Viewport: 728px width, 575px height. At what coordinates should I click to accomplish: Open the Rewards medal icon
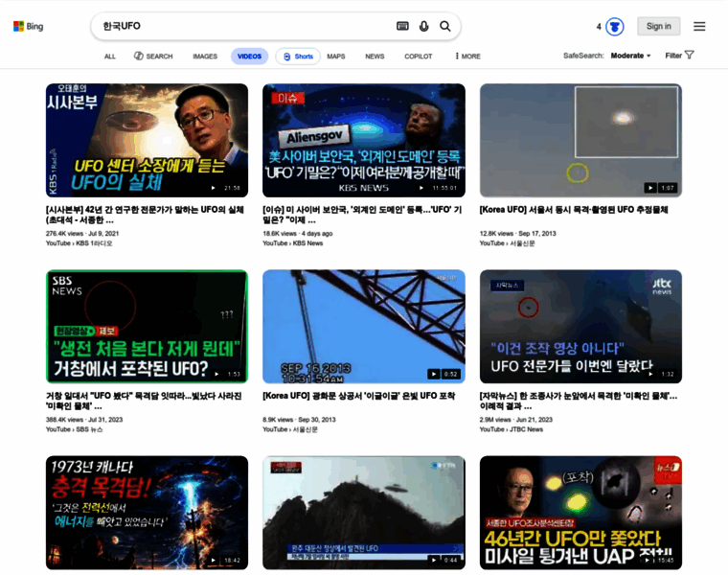pos(615,27)
